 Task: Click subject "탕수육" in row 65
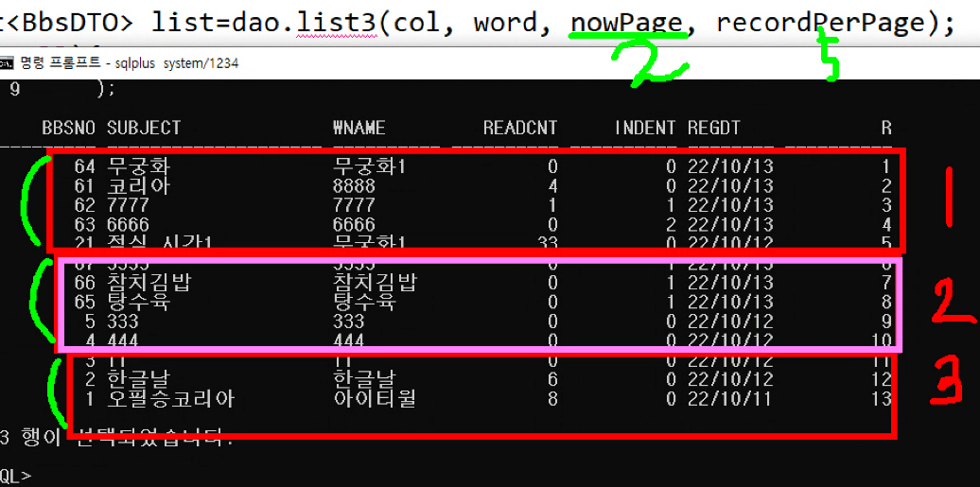[x=138, y=302]
